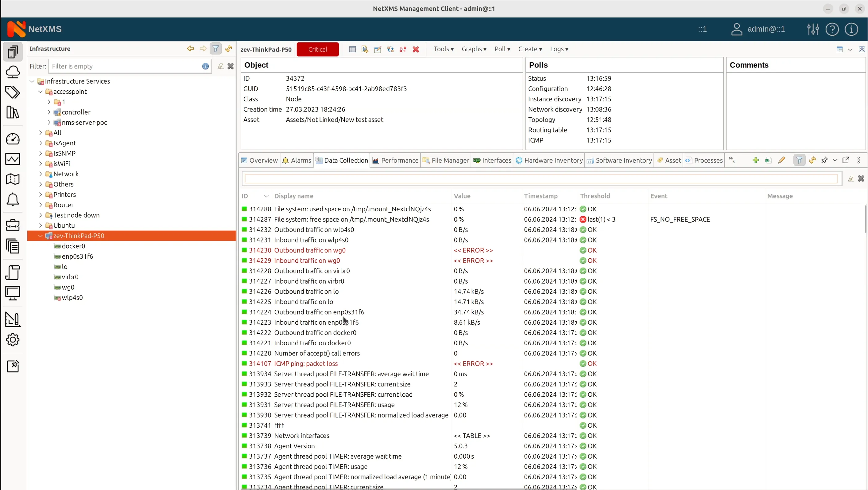Open the Tools dropdown menu
868x490 pixels.
coord(443,49)
